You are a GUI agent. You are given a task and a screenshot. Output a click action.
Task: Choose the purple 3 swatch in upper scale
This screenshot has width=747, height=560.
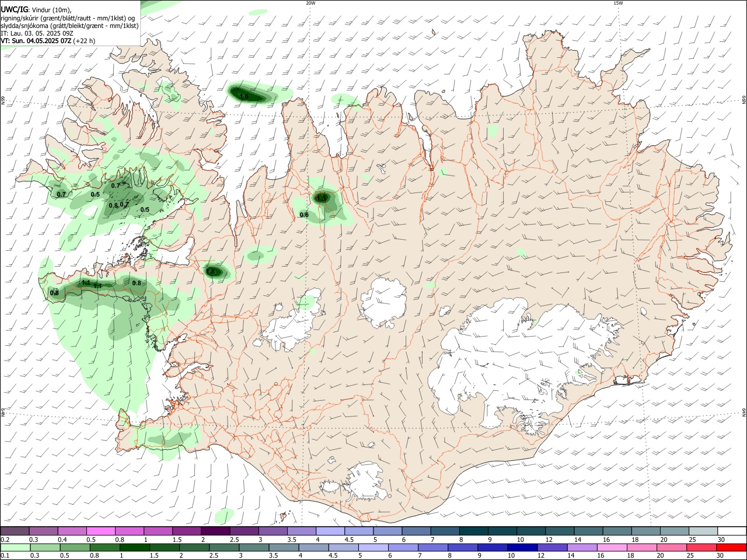(273, 531)
